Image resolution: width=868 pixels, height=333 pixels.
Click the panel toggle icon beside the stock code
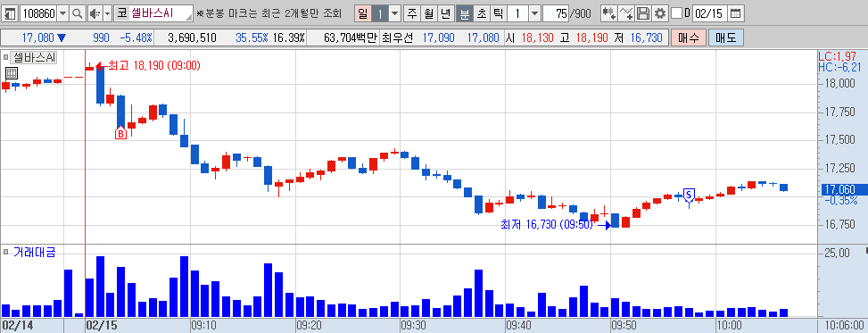click(11, 13)
